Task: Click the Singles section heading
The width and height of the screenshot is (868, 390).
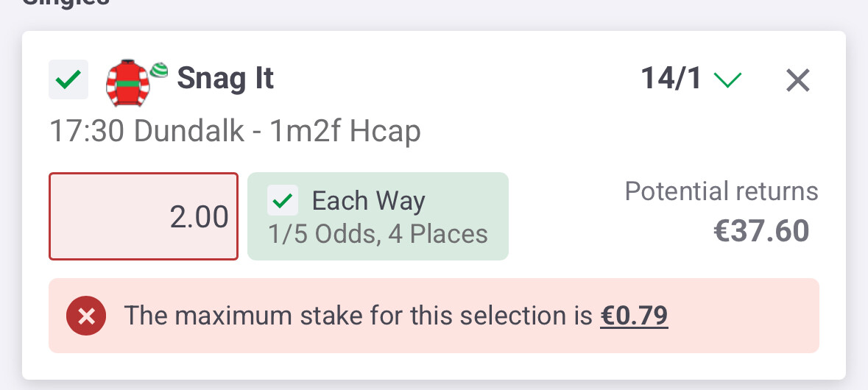Action: (66, 3)
